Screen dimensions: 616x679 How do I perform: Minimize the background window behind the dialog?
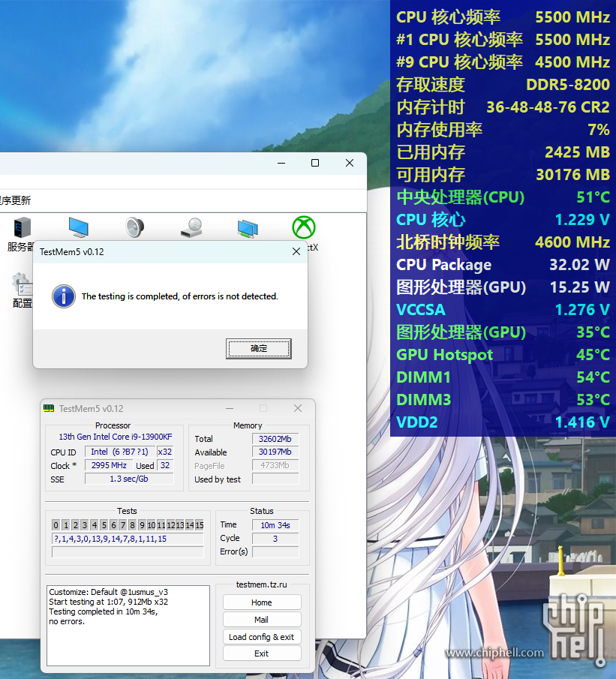click(x=281, y=163)
